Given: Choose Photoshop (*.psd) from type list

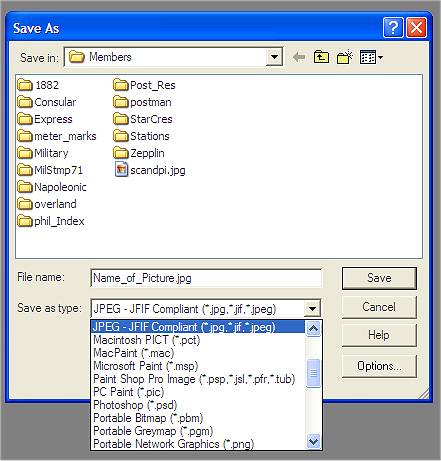Looking at the screenshot, I should (135, 405).
